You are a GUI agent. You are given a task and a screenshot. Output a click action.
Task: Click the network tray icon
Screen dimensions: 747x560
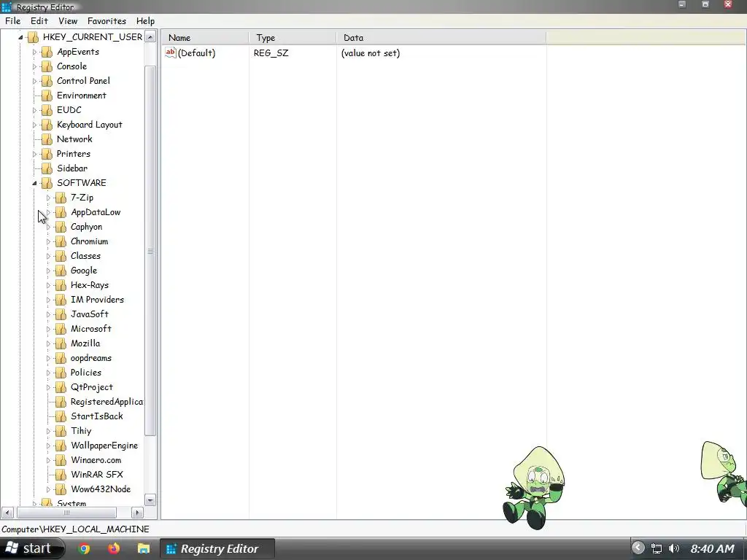point(657,548)
